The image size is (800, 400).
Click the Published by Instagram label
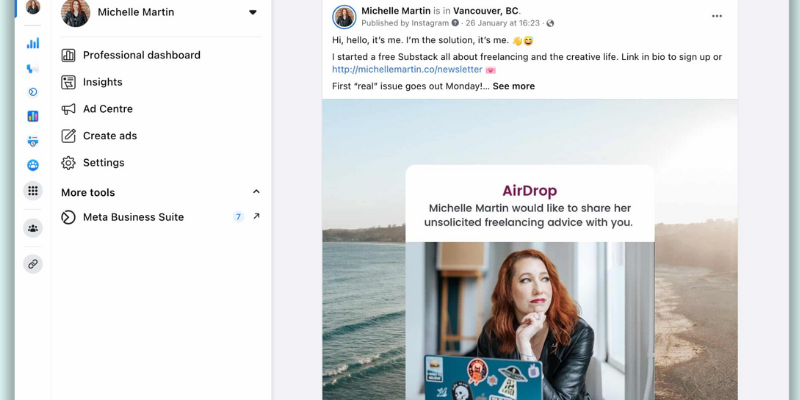click(x=405, y=23)
